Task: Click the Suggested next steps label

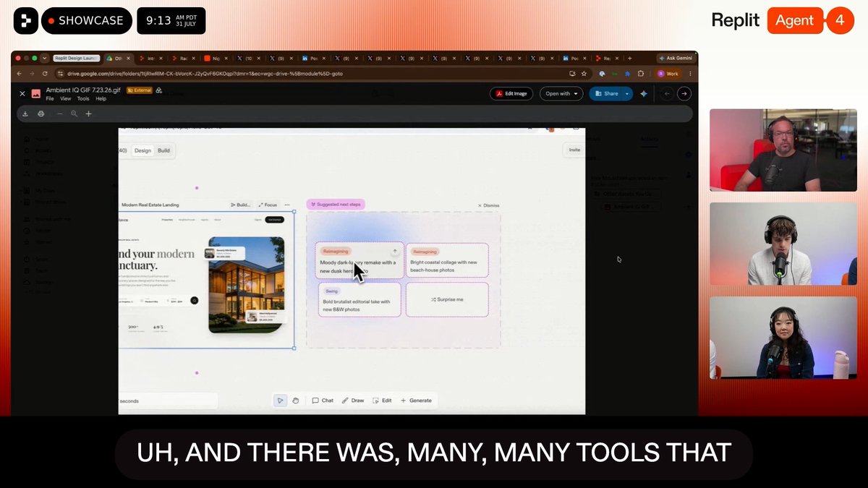Action: [336, 205]
